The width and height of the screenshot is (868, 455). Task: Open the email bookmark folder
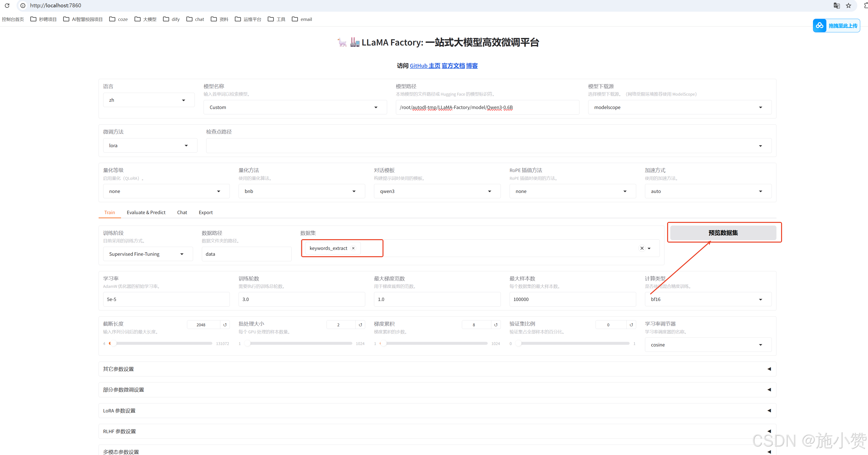pos(302,19)
